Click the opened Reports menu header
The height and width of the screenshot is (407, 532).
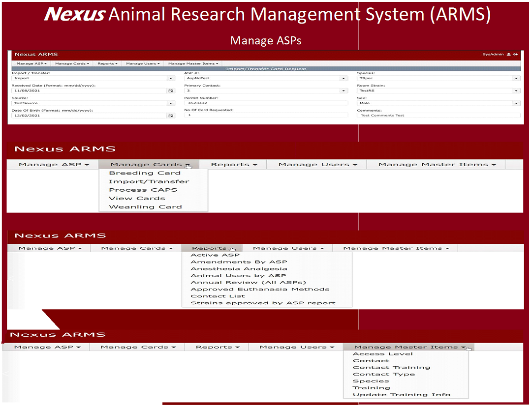pos(212,248)
